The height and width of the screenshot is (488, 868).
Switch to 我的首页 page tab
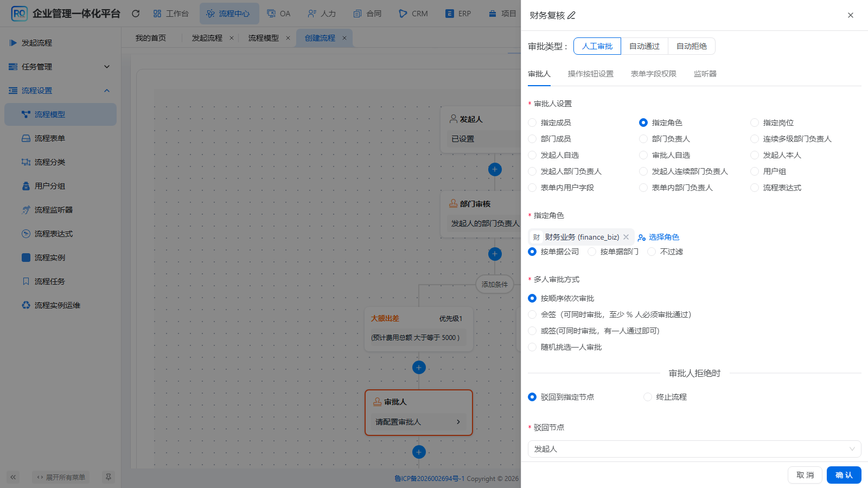(151, 38)
